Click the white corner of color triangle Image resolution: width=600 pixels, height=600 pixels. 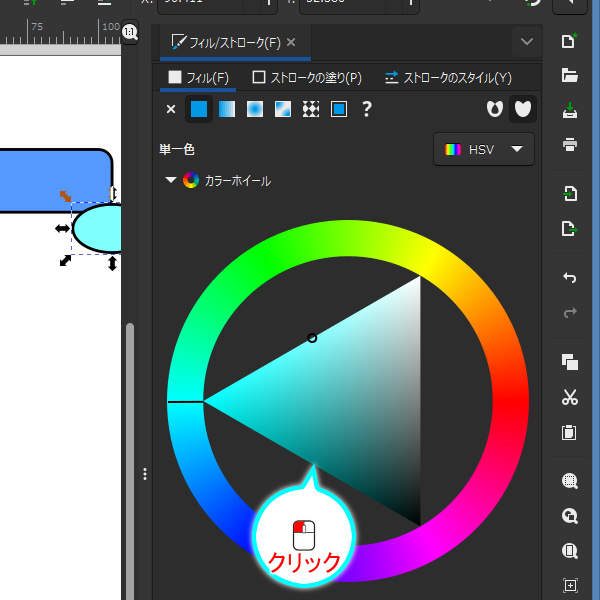pos(418,281)
